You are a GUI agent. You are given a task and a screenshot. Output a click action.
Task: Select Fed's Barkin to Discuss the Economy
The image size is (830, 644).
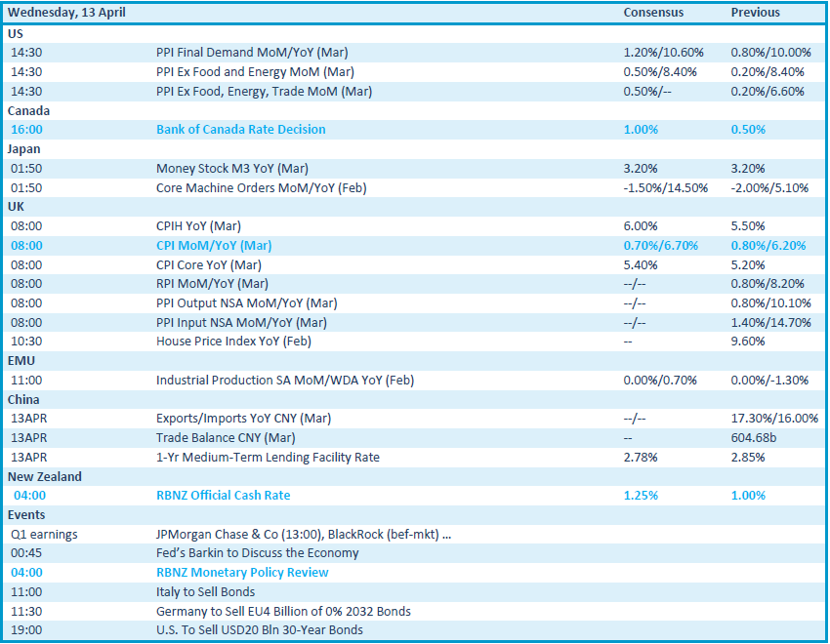coord(257,553)
